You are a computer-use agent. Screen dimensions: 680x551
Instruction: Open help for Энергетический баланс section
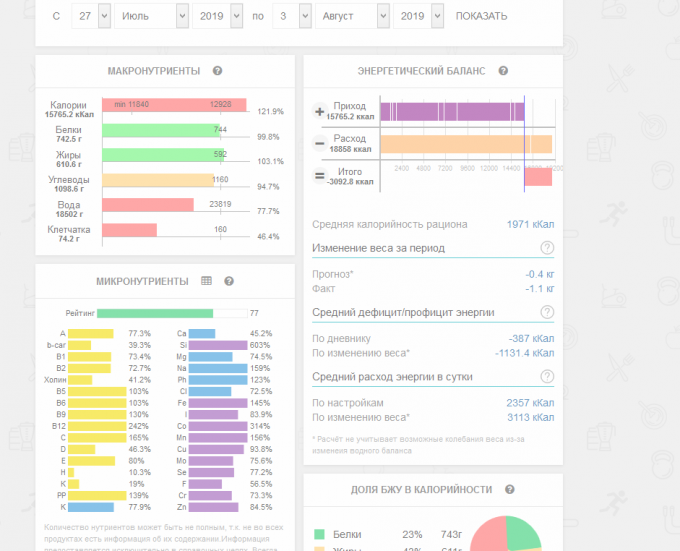pos(503,71)
